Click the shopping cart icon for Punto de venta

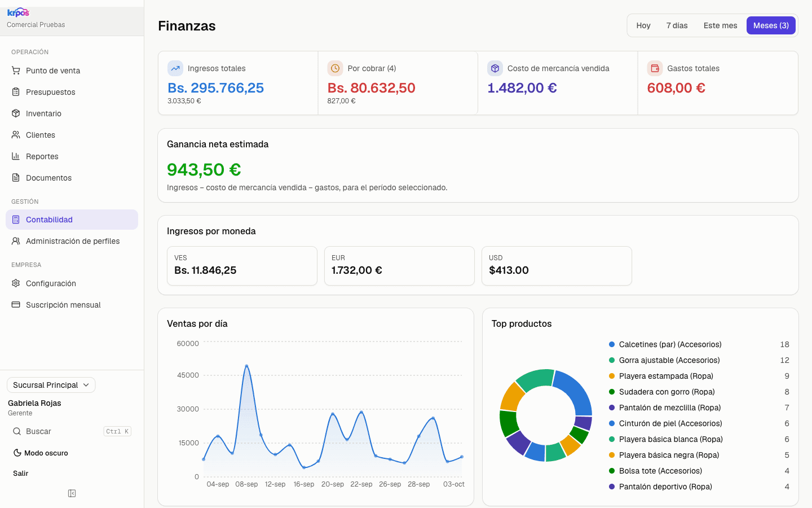coord(16,71)
